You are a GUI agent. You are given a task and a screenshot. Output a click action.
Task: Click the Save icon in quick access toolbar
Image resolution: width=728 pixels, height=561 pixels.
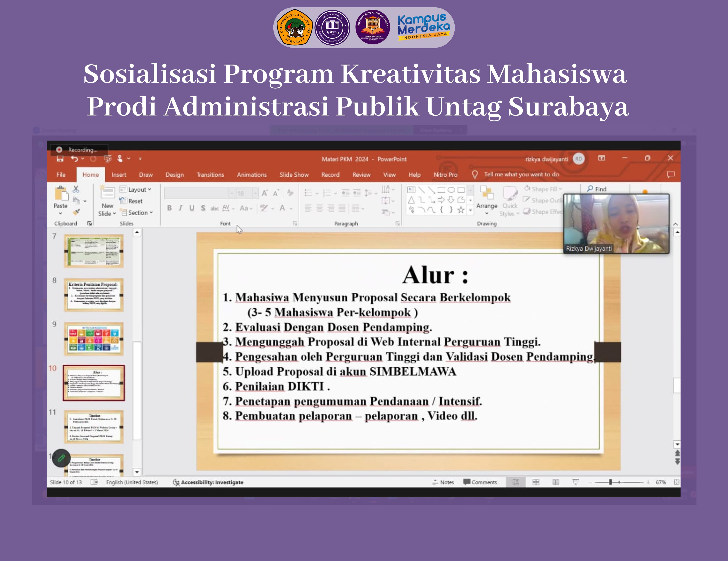click(60, 159)
